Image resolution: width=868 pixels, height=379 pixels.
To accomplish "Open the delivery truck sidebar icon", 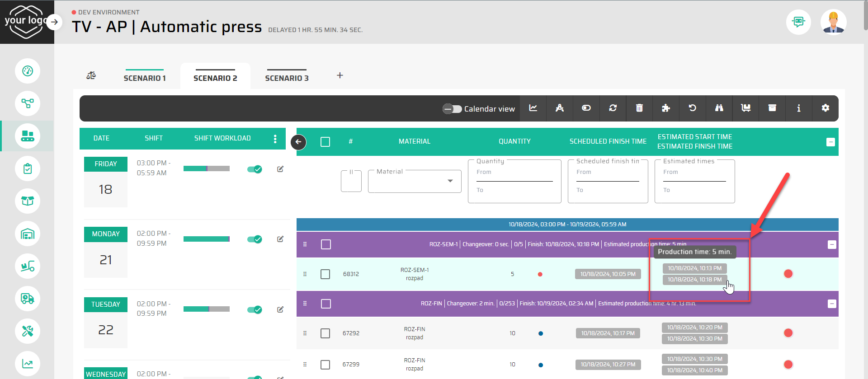I will [x=28, y=299].
